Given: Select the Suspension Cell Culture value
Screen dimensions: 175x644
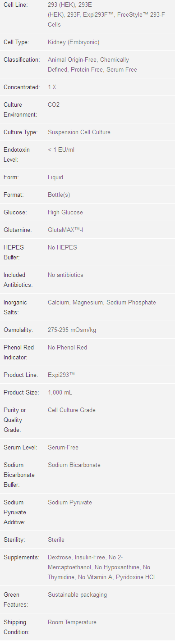Looking at the screenshot, I should pyautogui.click(x=79, y=132).
